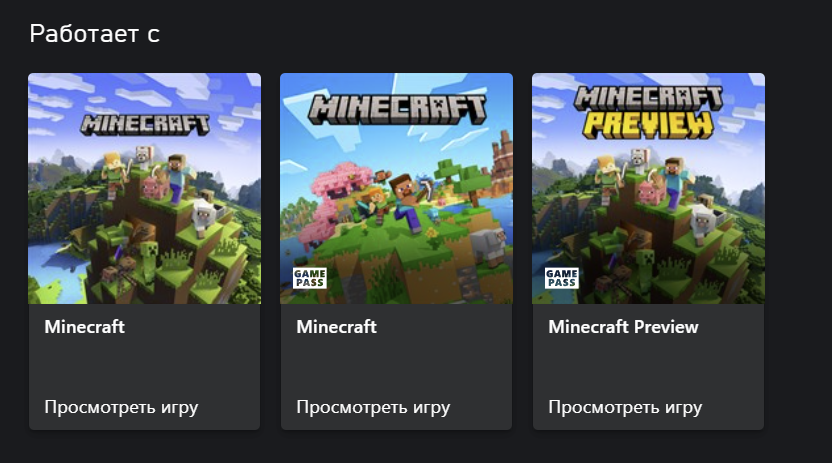Click the yellow PREVIEW logo text on third card

(x=648, y=125)
